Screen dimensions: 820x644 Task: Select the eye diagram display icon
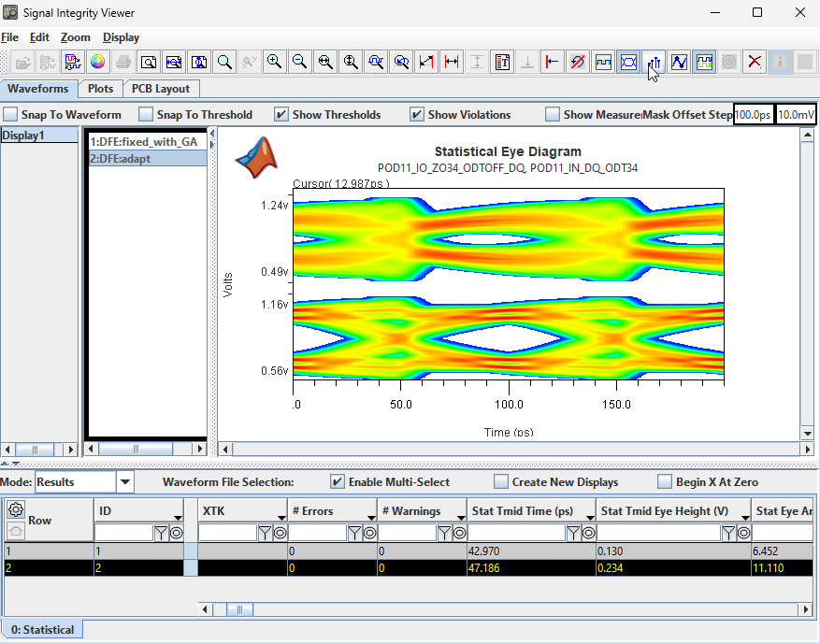pyautogui.click(x=628, y=62)
